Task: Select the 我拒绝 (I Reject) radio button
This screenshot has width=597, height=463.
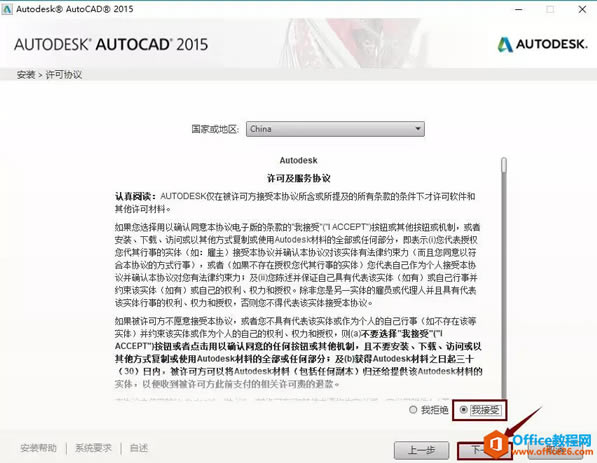Action: pyautogui.click(x=413, y=410)
